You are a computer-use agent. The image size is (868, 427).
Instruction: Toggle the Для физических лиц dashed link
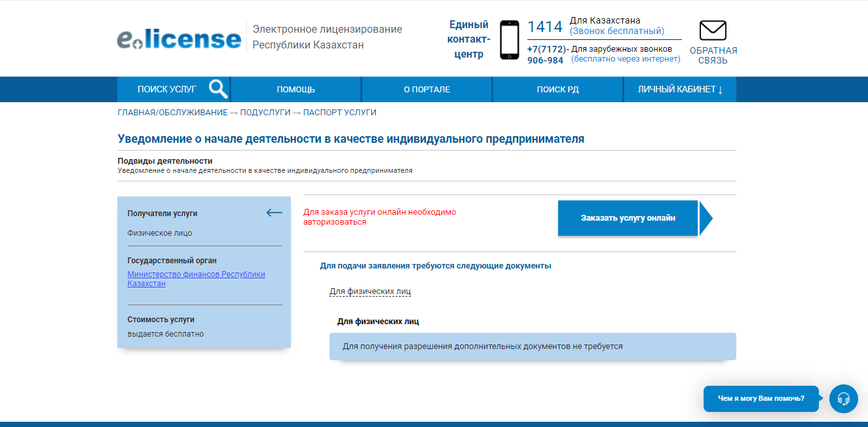point(370,291)
